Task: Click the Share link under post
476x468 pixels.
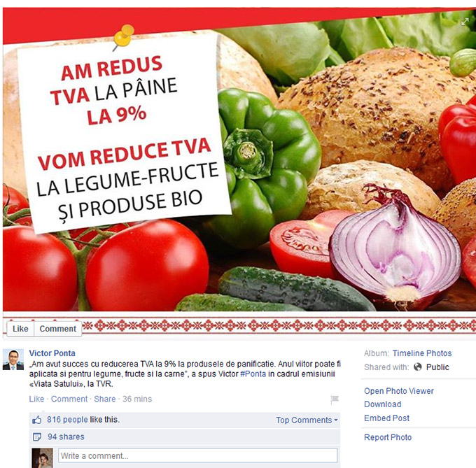Action: tap(105, 399)
